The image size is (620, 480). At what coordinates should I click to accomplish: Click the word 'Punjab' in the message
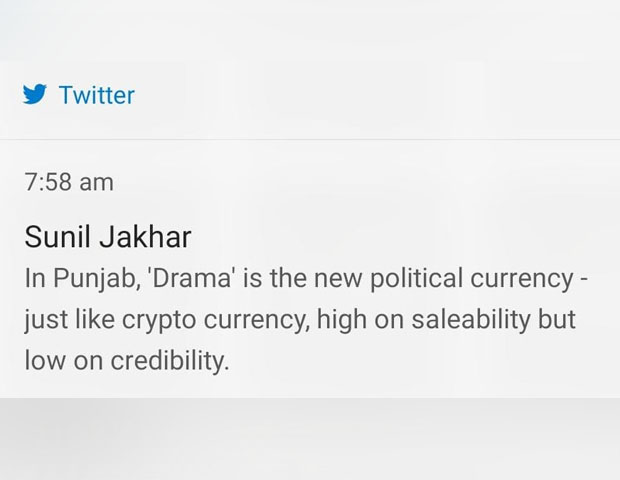(96, 280)
